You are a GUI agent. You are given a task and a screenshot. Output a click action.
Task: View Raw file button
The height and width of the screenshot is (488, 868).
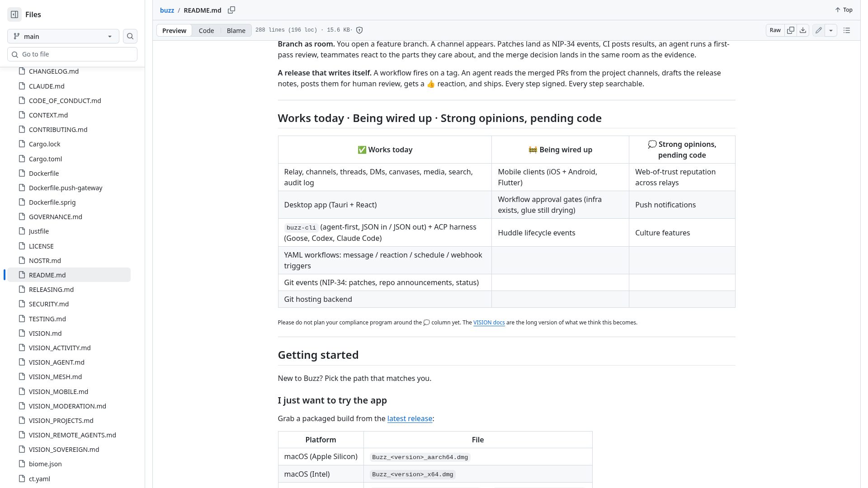775,30
